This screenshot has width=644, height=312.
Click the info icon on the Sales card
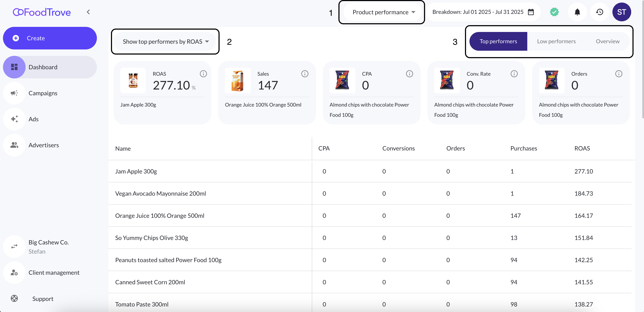(x=305, y=74)
